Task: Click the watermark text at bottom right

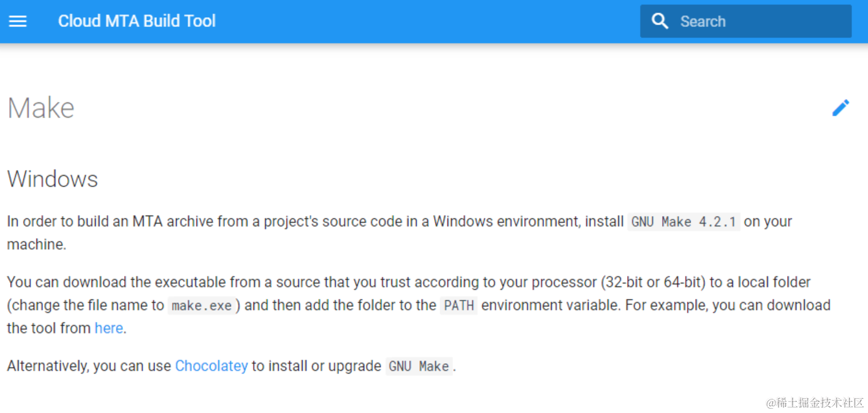Action: coord(814,403)
